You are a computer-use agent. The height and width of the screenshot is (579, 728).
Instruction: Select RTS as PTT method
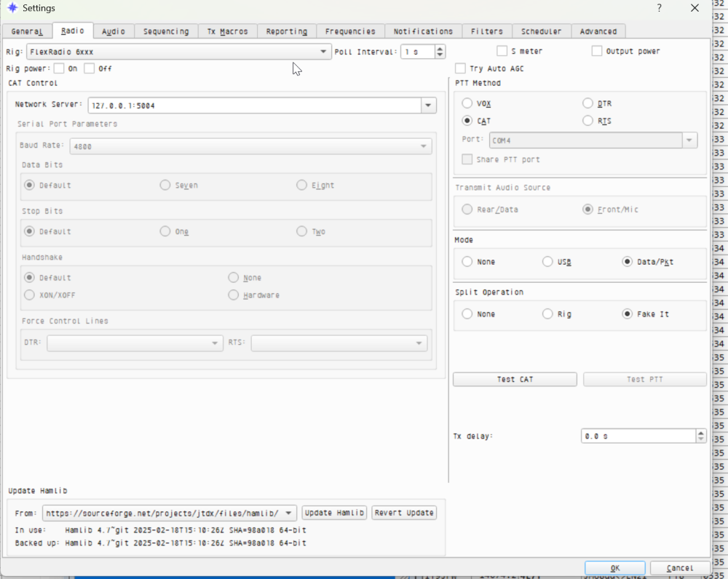587,121
